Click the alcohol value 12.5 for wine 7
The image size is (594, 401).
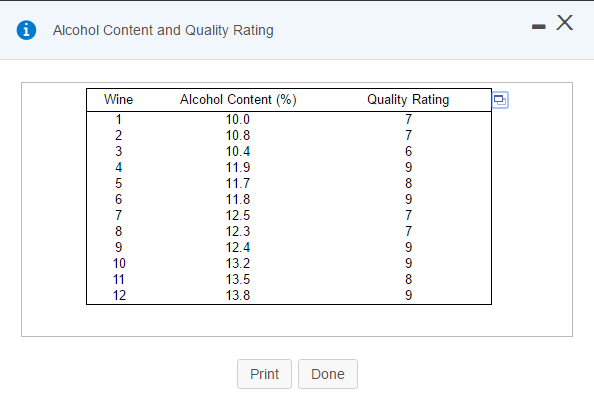[x=238, y=215]
